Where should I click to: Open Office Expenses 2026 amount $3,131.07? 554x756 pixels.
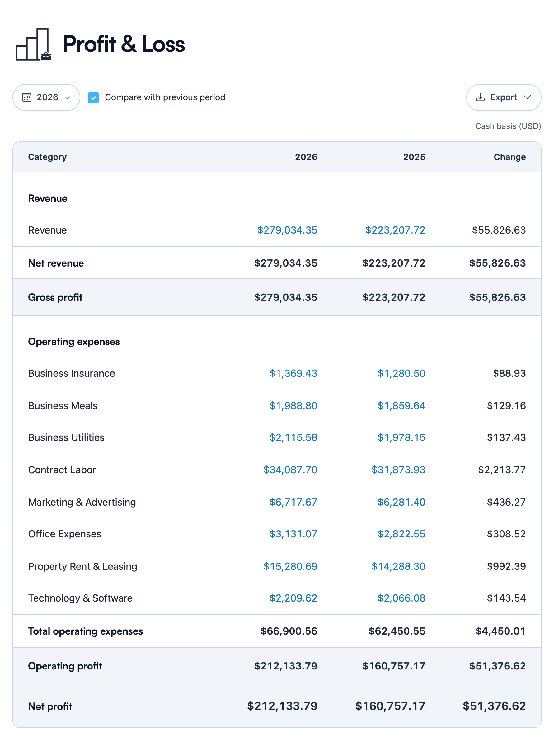pos(293,534)
